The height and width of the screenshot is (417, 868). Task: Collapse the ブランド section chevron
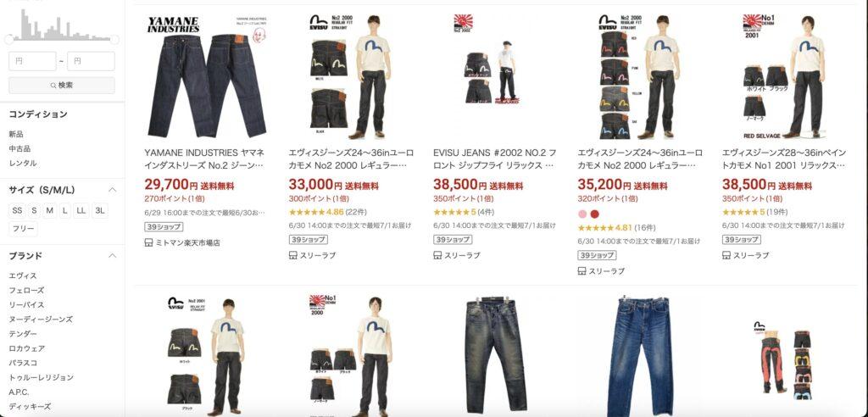click(x=113, y=256)
